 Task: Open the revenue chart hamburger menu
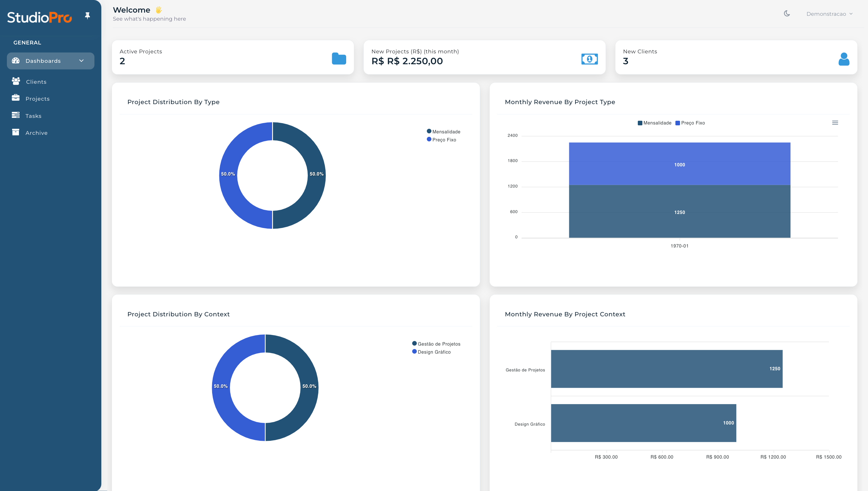coord(835,123)
